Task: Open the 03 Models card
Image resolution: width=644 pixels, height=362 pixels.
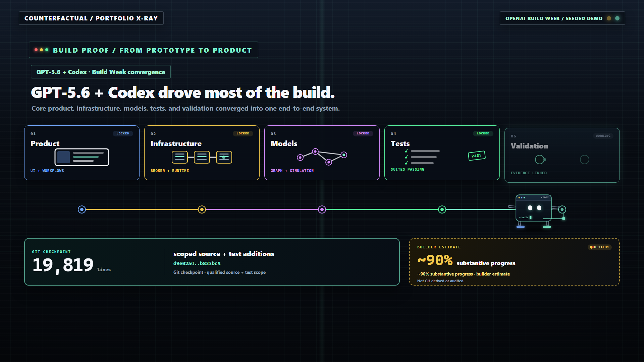Action: pyautogui.click(x=322, y=153)
